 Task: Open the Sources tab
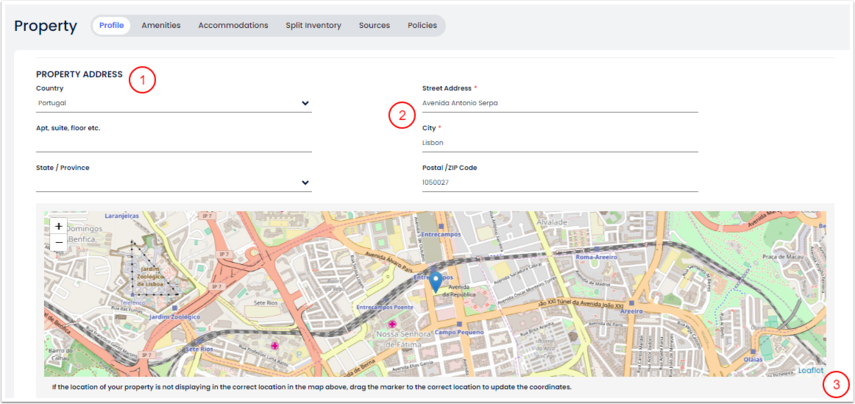(374, 25)
